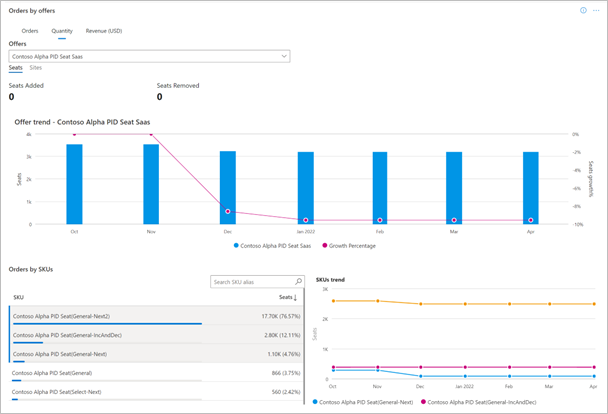Click the Contoso Alpha PID Seat Saas legend label

coord(276,246)
